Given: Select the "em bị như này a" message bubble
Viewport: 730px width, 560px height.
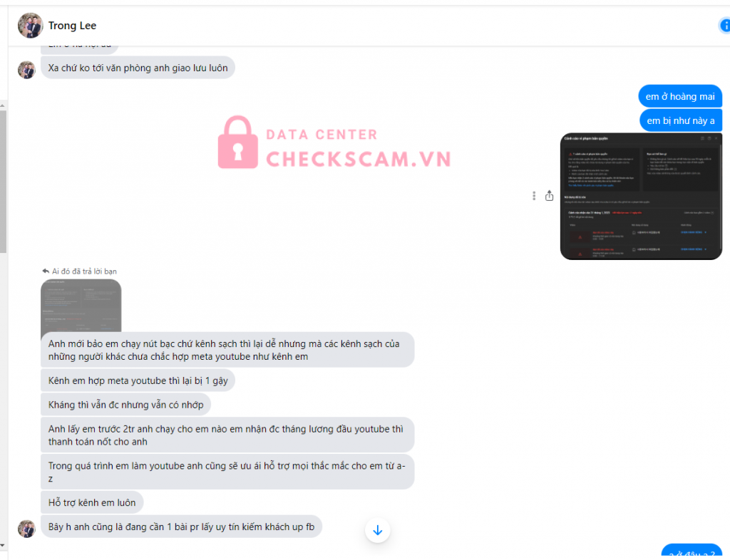Looking at the screenshot, I should pos(681,120).
